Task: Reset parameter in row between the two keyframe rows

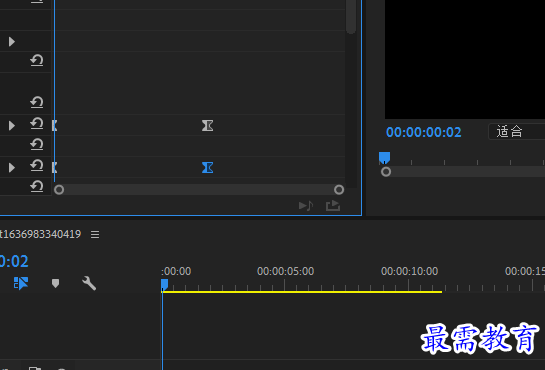Action: [36, 144]
